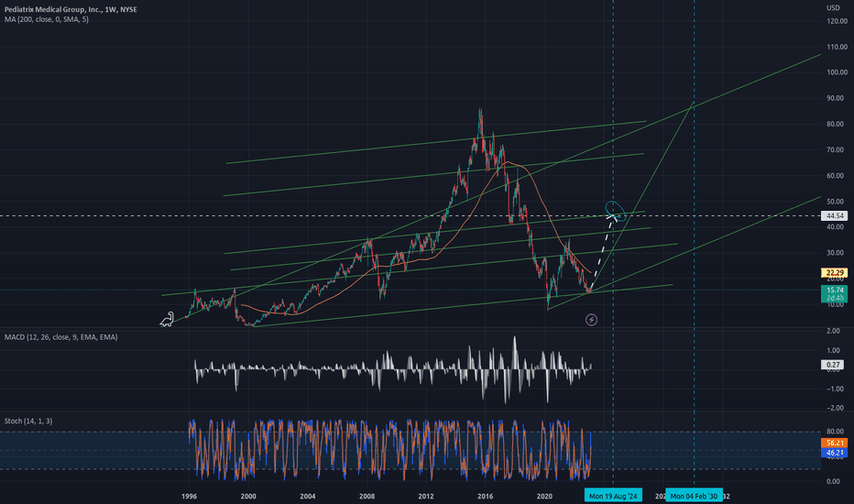Click the Stoch 80.00 axis label
Screen dimensions: 854x504
point(834,433)
